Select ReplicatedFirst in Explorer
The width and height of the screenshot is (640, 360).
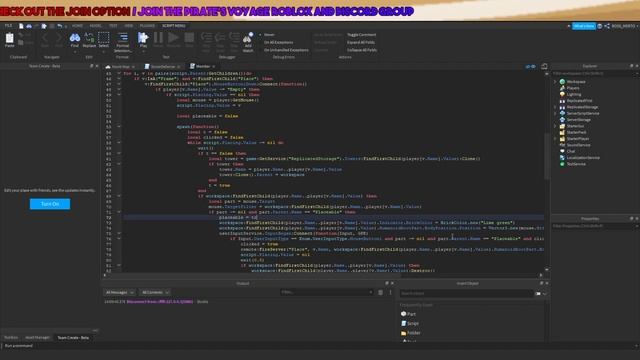[579, 100]
